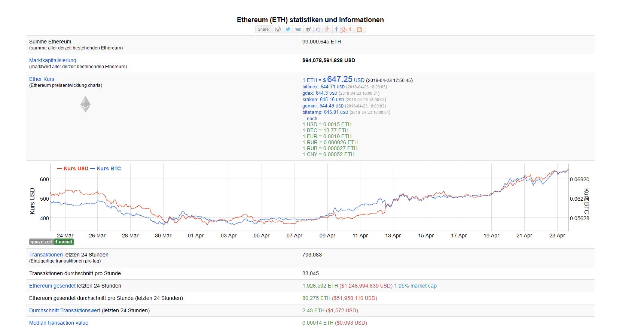Share the page on Facebook
The width and height of the screenshot is (644, 328).
click(336, 29)
